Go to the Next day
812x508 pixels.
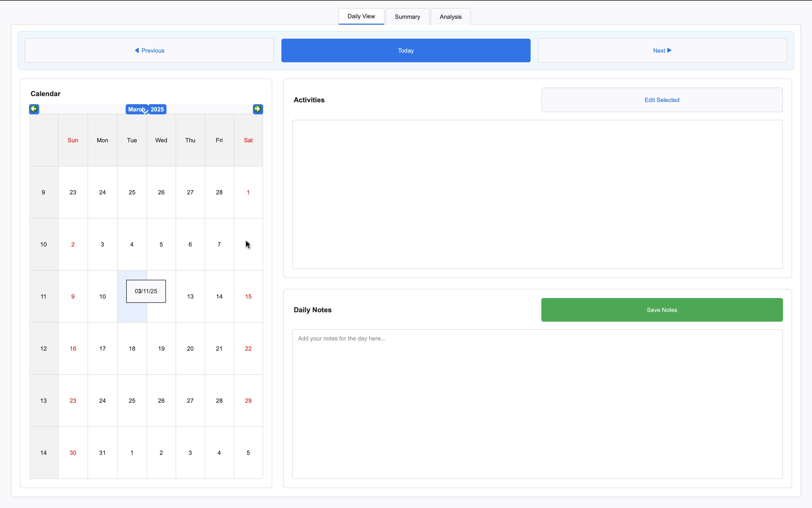pyautogui.click(x=662, y=50)
